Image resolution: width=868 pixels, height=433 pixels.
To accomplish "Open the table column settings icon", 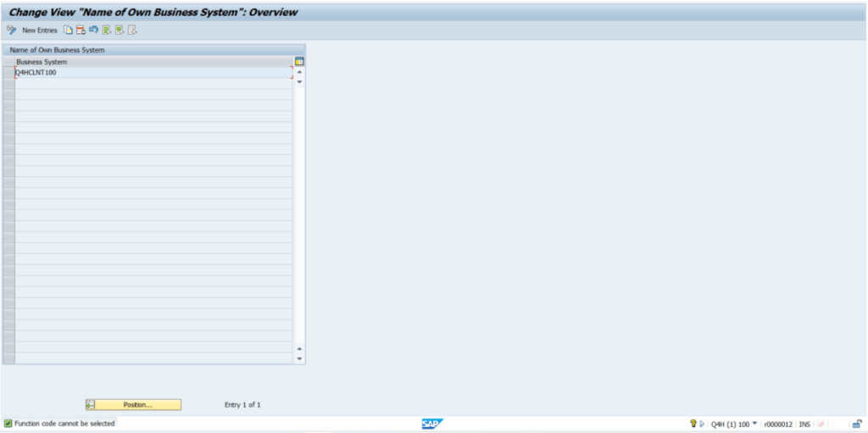I will pos(299,62).
